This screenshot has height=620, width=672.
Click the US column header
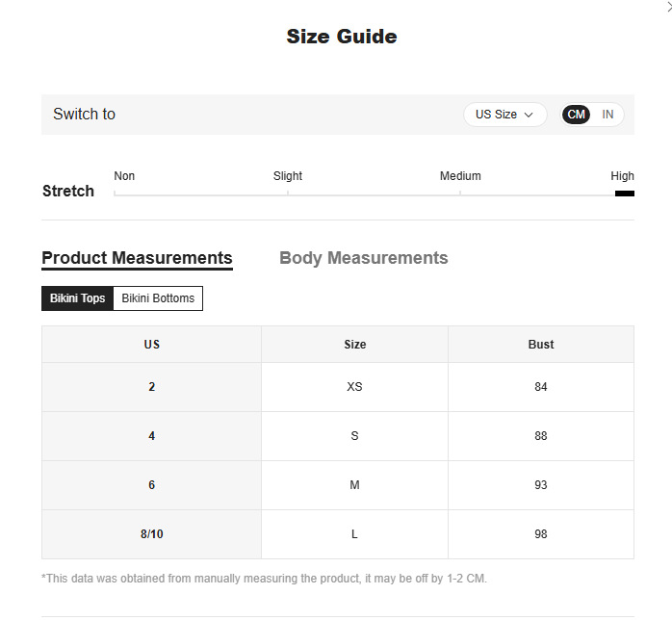pos(151,345)
